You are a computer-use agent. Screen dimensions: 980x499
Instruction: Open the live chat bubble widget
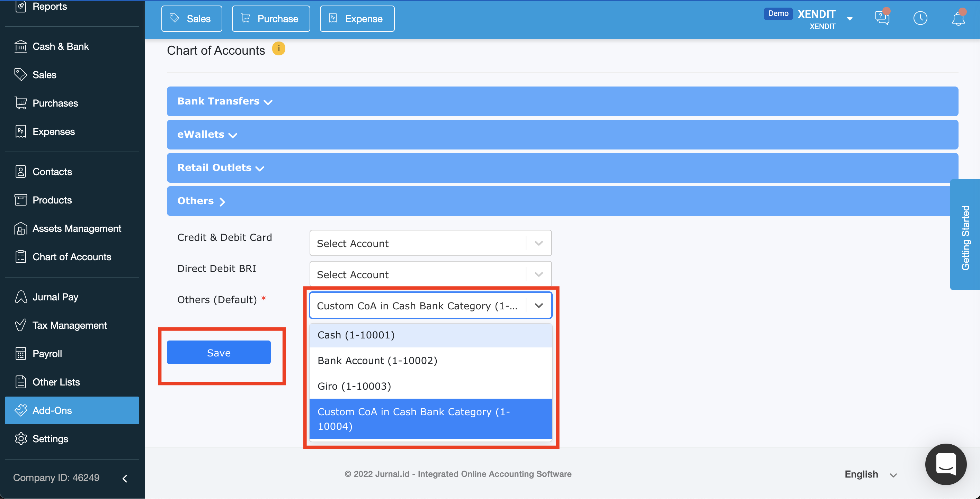(946, 464)
